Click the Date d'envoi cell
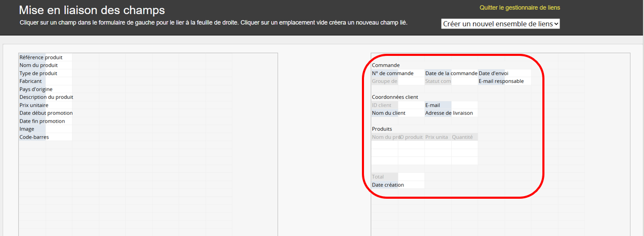This screenshot has height=236, width=644. (493, 73)
